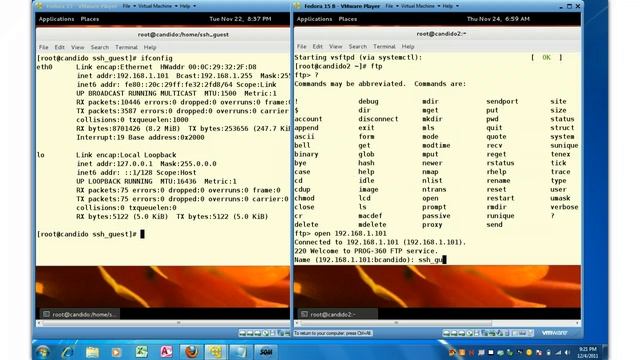The width and height of the screenshot is (640, 360).
Task: Open Terminal menu in root@candido2 terminal
Action: point(384,47)
